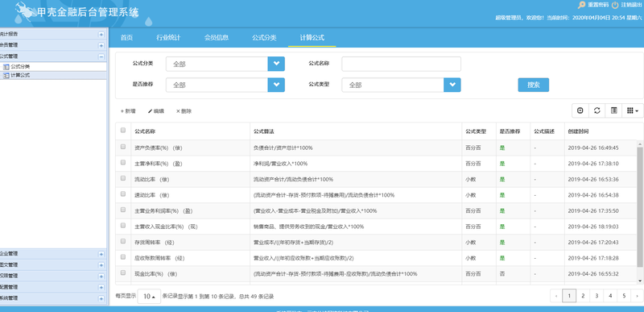This screenshot has width=644, height=312.
Task: Click the 搜索 button
Action: 533,85
